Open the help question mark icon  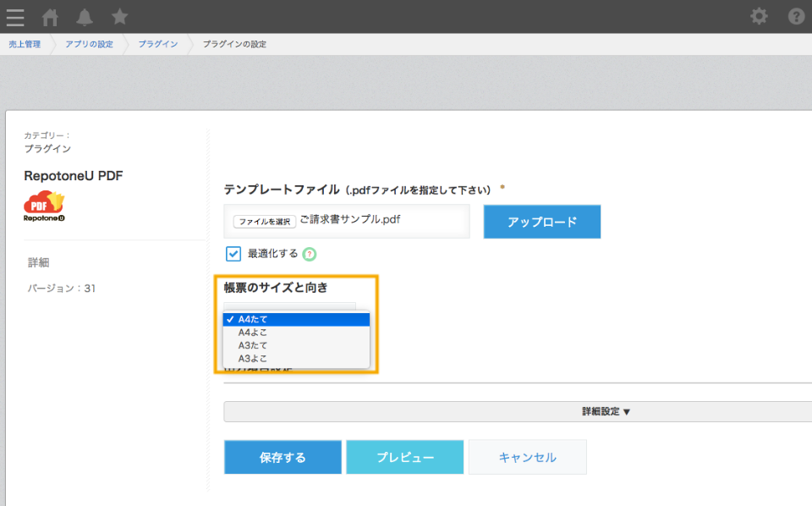pyautogui.click(x=796, y=17)
